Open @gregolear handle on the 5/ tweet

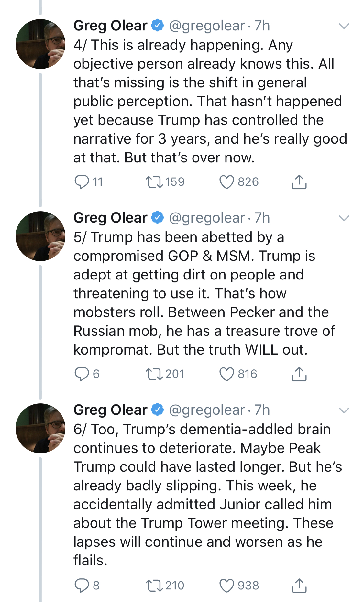pyautogui.click(x=207, y=218)
